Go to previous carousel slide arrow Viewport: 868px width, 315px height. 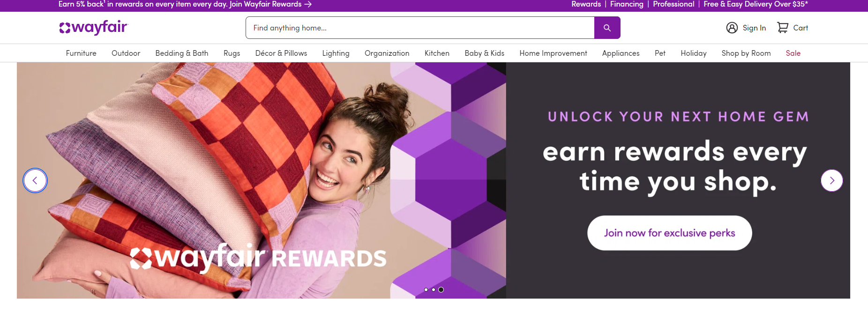(35, 180)
